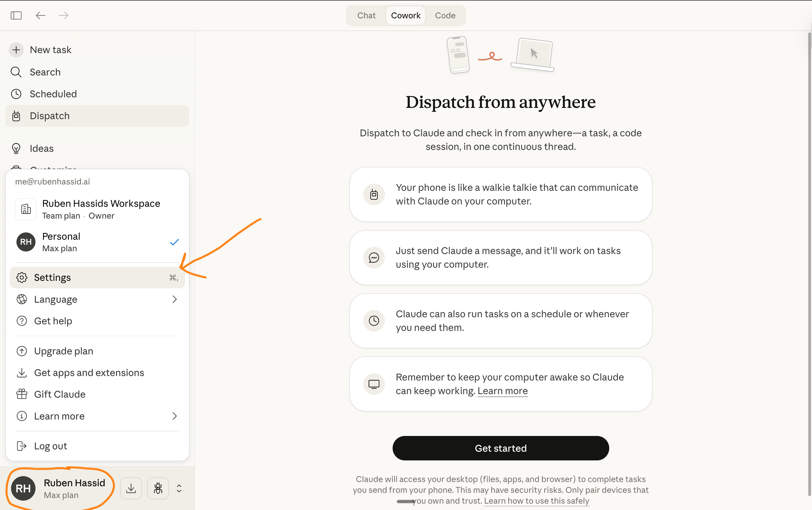Switch to the Chat tab
Viewport: 812px width, 510px height.
[x=366, y=16]
